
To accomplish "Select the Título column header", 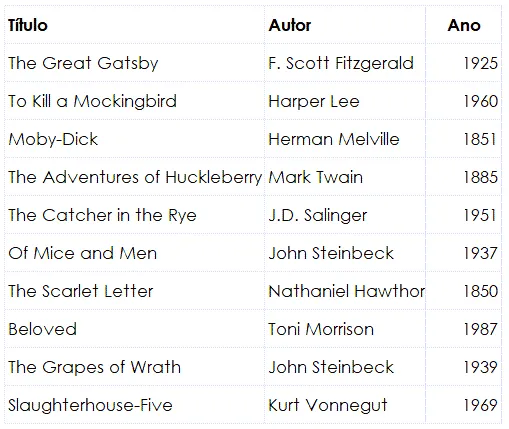I will click(x=135, y=25).
